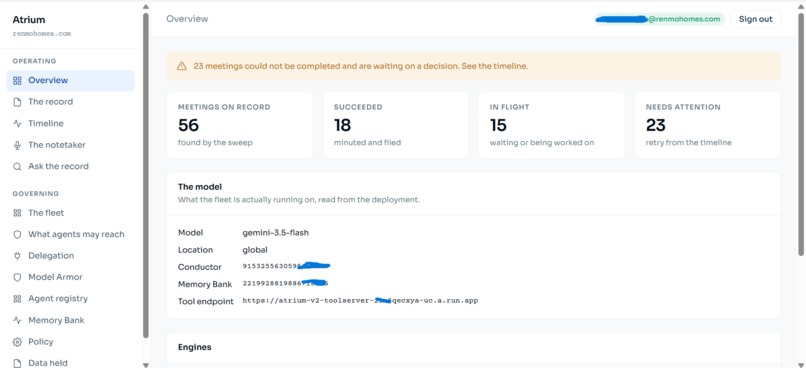Viewport: 806px width, 368px height.
Task: Go to Timeline in the sidebar
Action: point(70,123)
